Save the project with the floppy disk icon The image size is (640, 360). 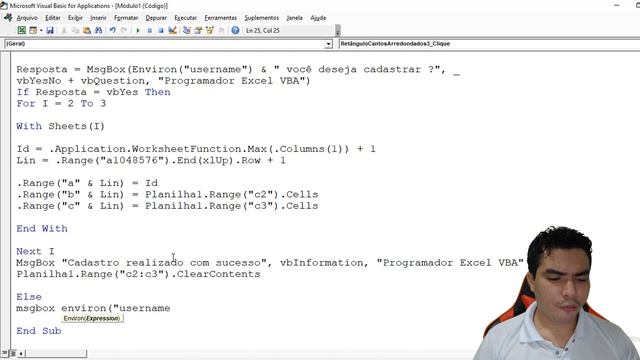pyautogui.click(x=50, y=30)
